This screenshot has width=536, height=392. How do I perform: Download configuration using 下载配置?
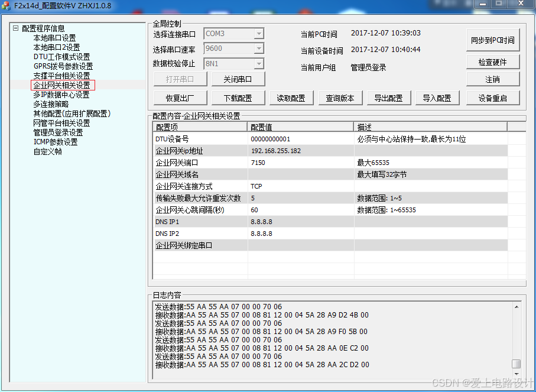pos(238,98)
